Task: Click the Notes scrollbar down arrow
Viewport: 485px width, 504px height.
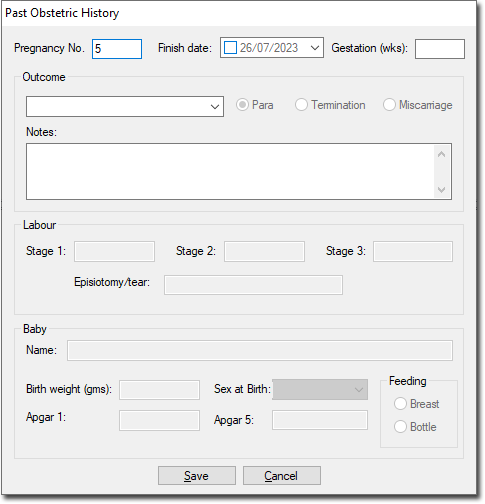Action: [442, 190]
